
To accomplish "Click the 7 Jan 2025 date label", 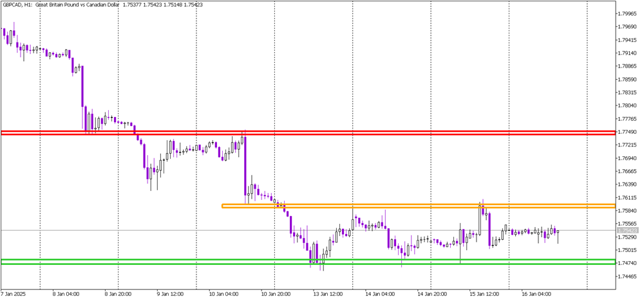I will 12,294.
